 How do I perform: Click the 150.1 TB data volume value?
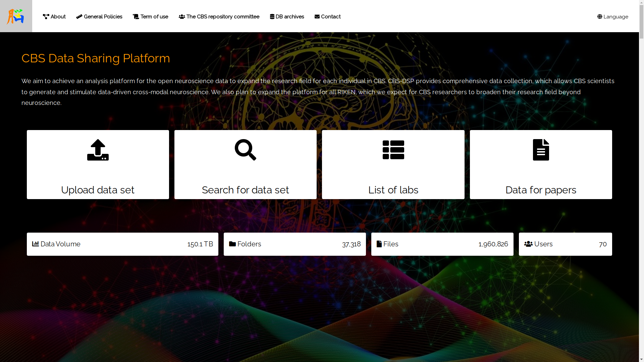tap(200, 244)
